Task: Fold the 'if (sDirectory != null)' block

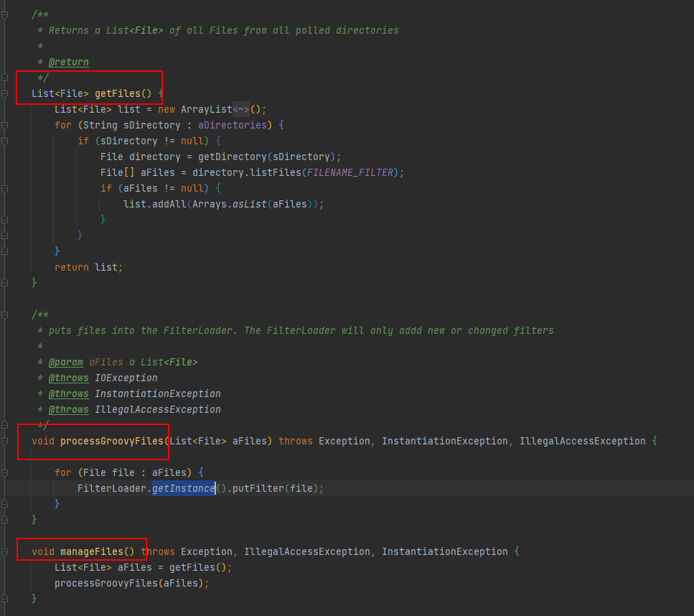Action: 4,141
